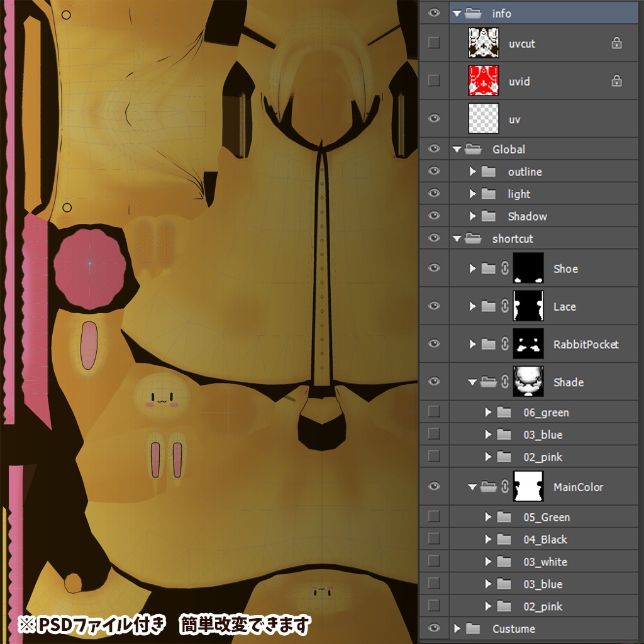
Task: Select the layer named 03_blue under Shade
Action: (x=543, y=435)
